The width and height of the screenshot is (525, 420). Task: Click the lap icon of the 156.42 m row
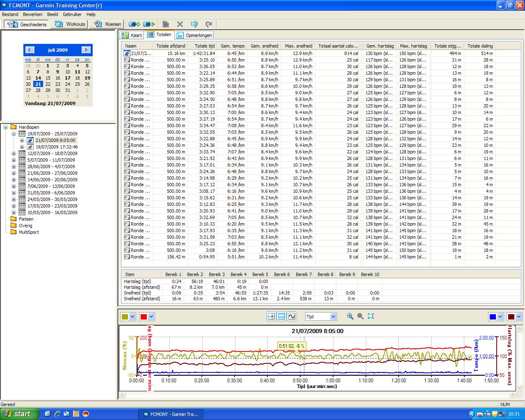tap(127, 257)
